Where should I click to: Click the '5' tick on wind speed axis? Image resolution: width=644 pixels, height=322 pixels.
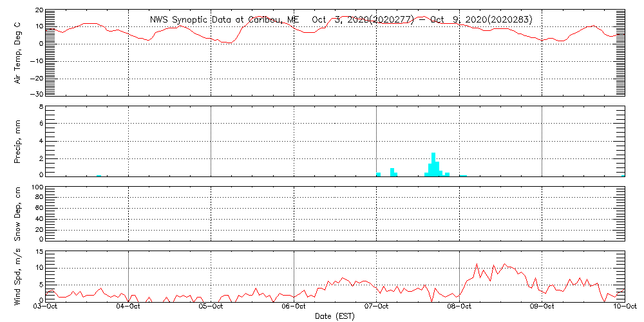[41, 285]
